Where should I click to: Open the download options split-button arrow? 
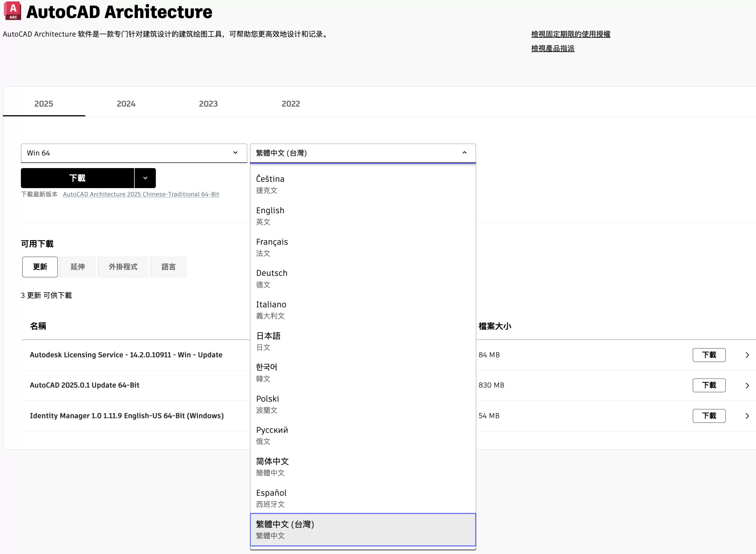pos(145,178)
